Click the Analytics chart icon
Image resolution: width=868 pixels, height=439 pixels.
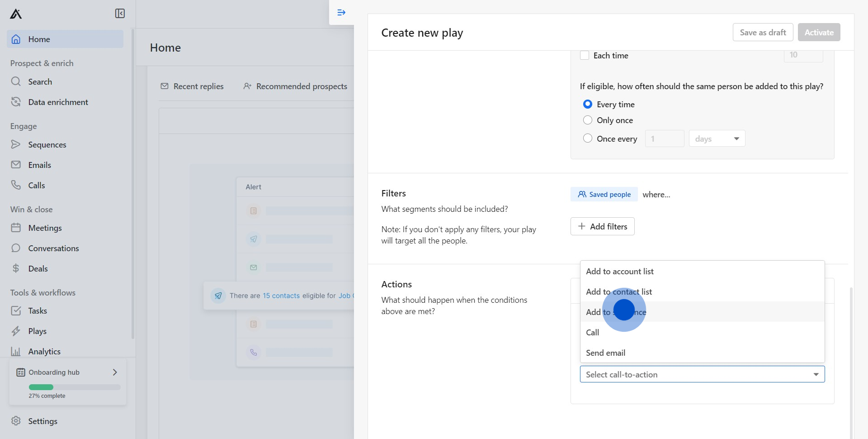16,351
